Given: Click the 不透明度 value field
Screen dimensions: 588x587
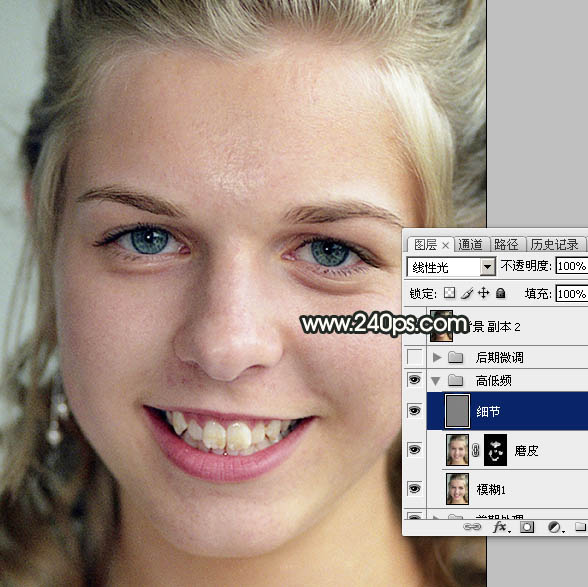Looking at the screenshot, I should (x=572, y=266).
